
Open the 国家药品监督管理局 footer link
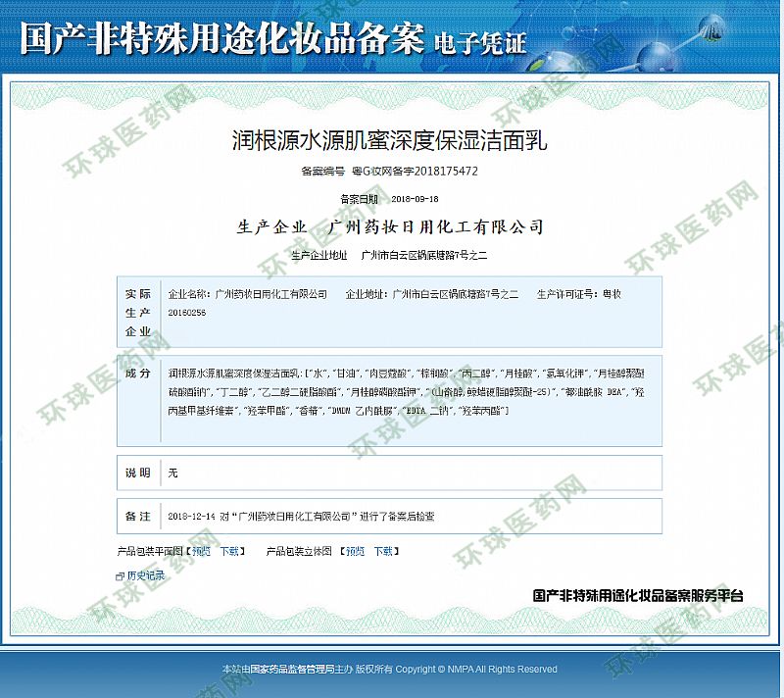click(292, 670)
